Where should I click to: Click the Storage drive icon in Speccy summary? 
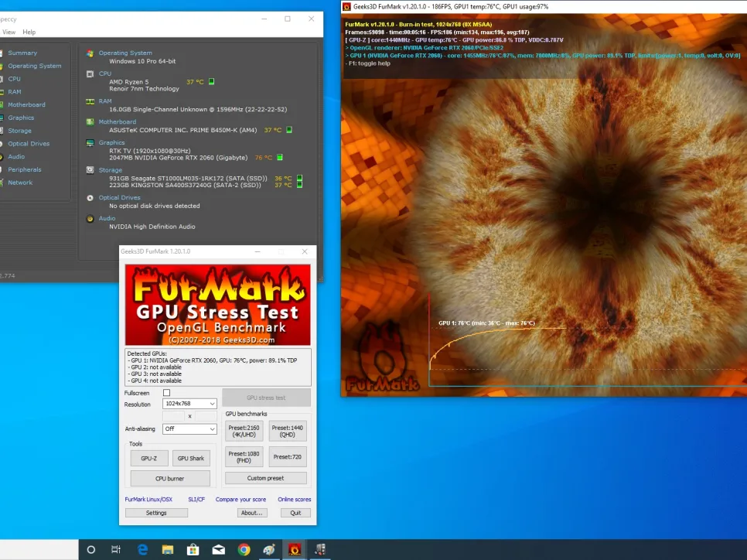click(90, 170)
